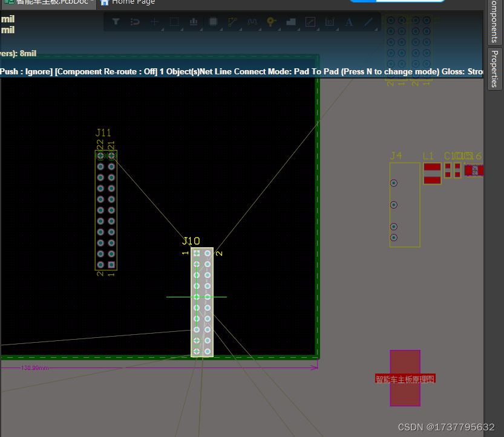The image size is (504, 437).
Task: Select the bottom-left pad of J10
Action: [197, 351]
